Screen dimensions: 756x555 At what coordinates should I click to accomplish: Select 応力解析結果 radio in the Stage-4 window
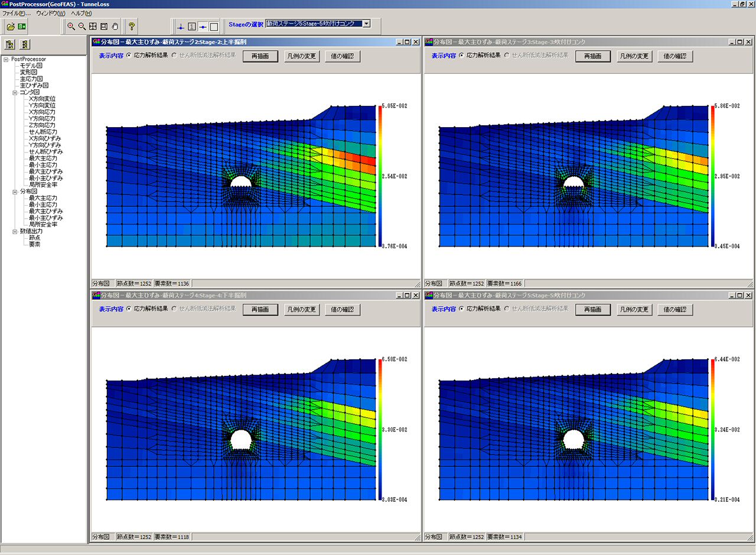[x=129, y=309]
